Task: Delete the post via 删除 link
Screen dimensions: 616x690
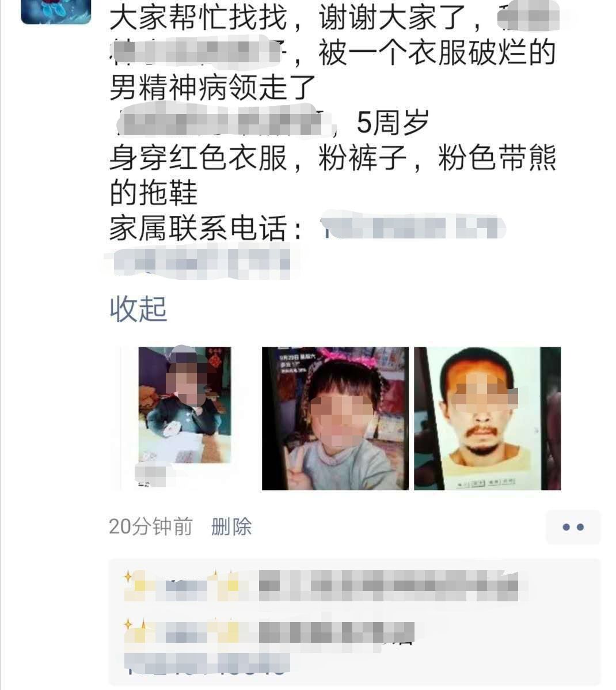Action: (231, 527)
